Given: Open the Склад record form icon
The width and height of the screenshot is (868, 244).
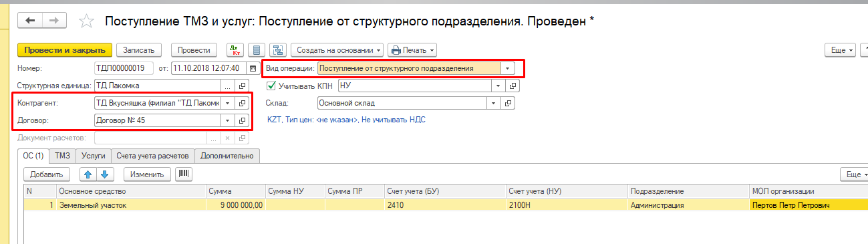Looking at the screenshot, I should point(509,103).
